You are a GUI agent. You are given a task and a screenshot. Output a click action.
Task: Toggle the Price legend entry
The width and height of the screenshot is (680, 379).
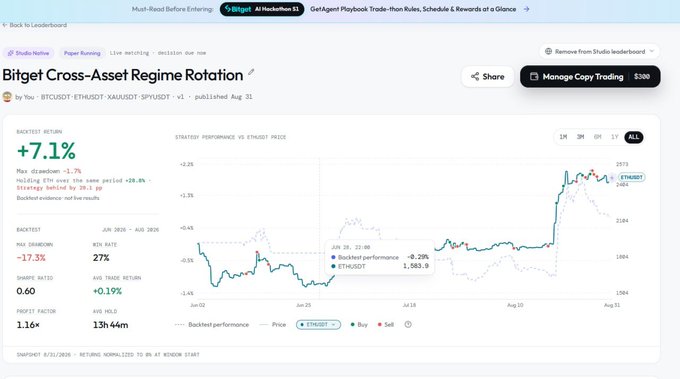tap(273, 325)
